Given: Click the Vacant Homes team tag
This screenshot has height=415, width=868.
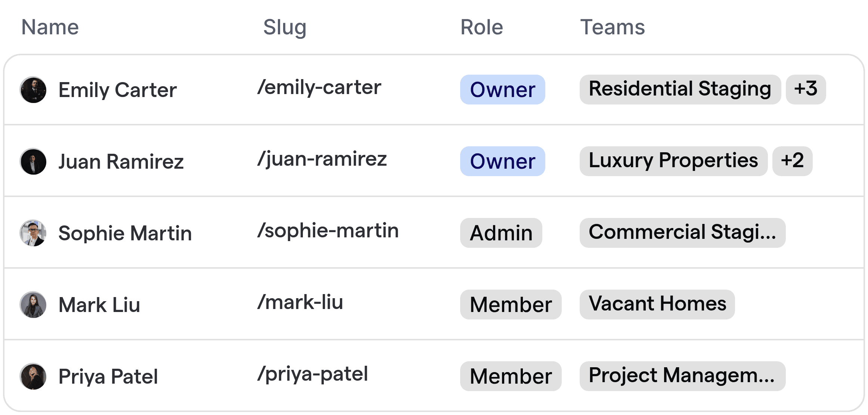Looking at the screenshot, I should tap(657, 305).
